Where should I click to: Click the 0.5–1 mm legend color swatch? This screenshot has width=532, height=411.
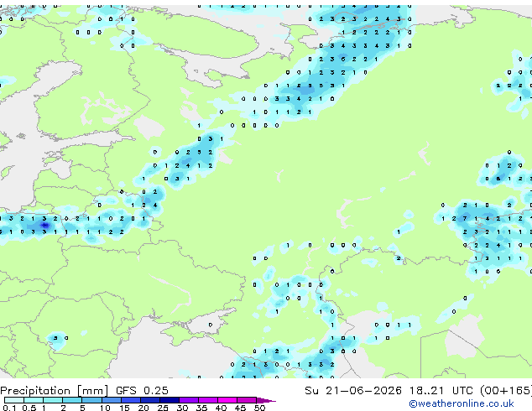34,400
